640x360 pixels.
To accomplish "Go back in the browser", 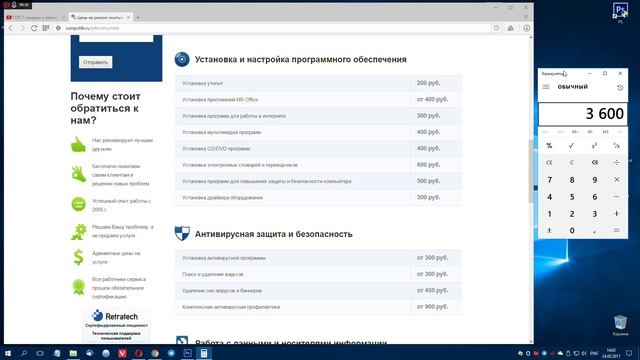I will tap(11, 28).
